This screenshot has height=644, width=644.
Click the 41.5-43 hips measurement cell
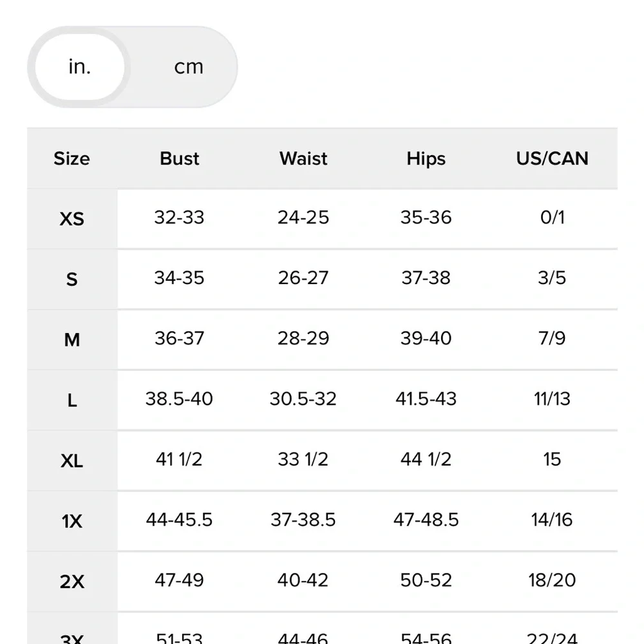426,399
